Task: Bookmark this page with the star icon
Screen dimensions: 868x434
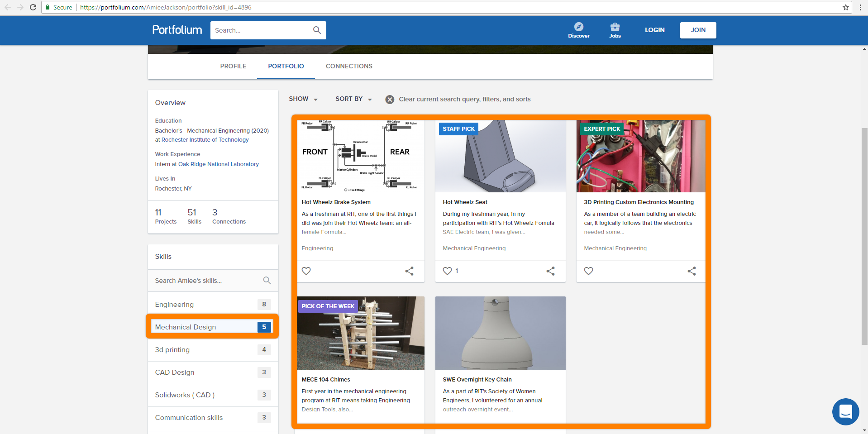Action: pyautogui.click(x=846, y=7)
